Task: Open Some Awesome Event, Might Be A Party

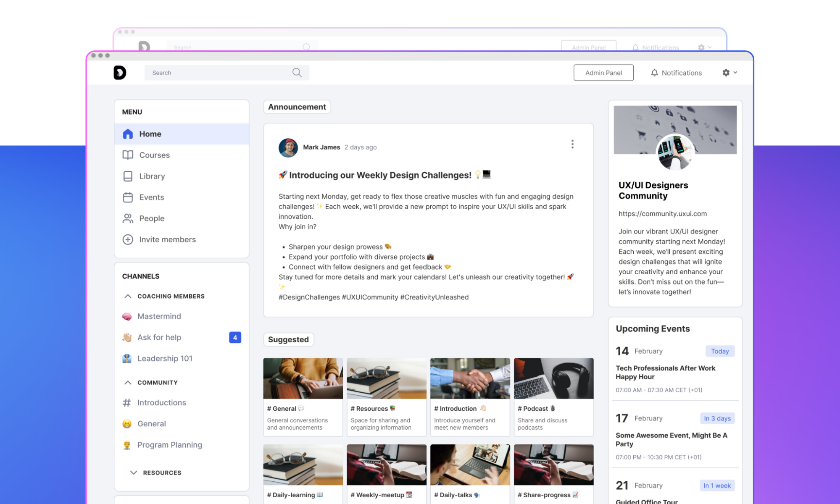Action: point(671,440)
